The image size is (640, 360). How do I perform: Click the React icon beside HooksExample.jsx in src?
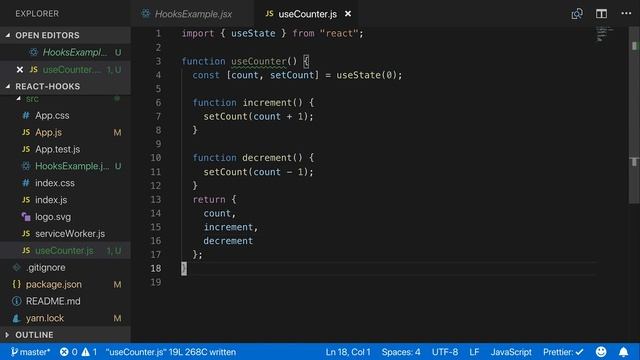[26, 166]
